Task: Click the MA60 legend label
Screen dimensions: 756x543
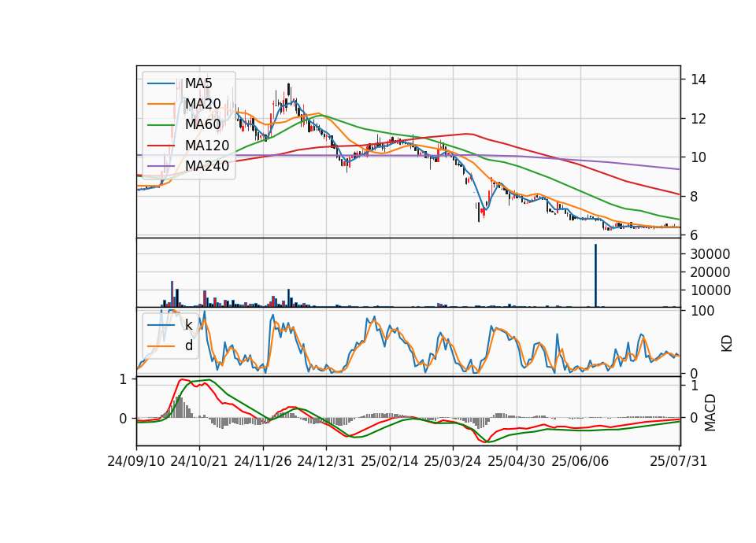Action: point(202,124)
